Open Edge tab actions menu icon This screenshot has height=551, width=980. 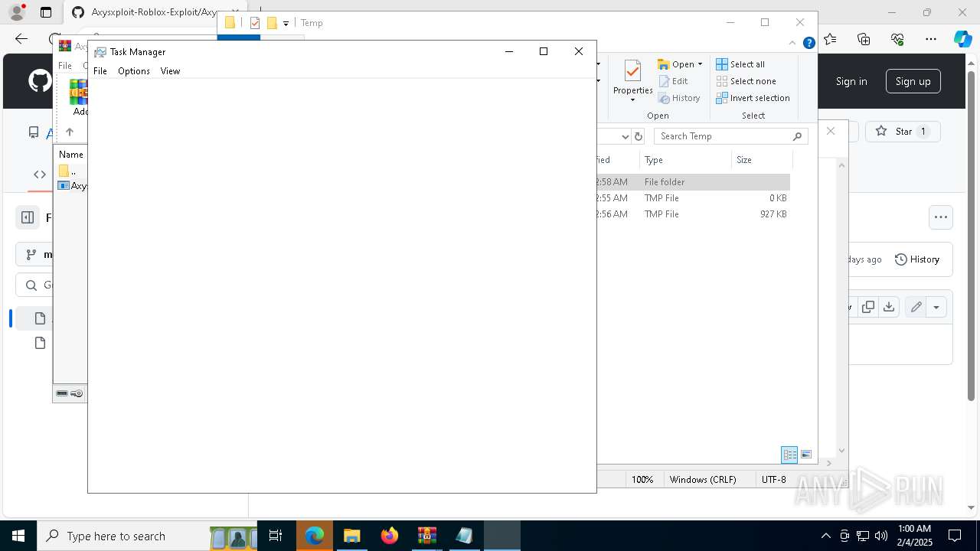46,12
